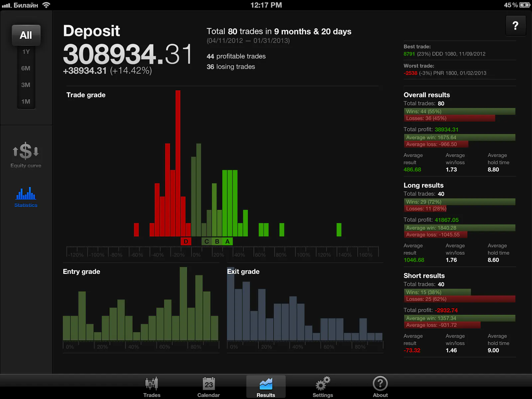Click Short Wins: 15 (38%) bar
Screen dimensions: 532x399
(x=437, y=292)
